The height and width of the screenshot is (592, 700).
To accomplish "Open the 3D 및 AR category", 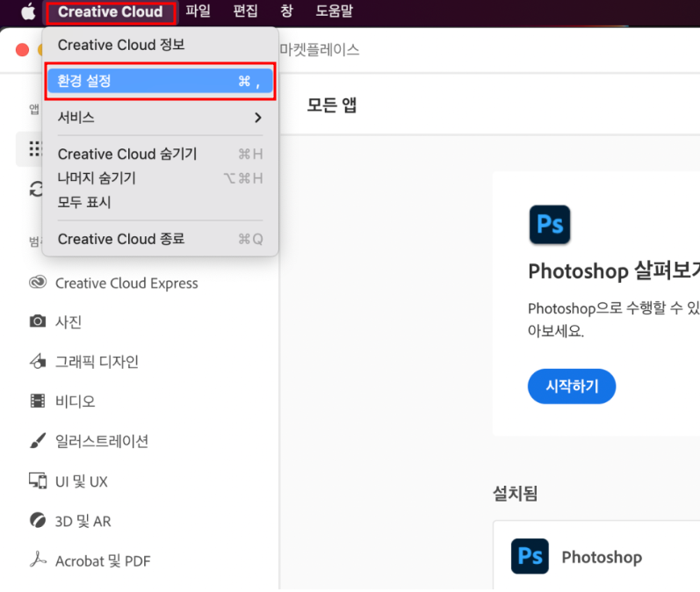I will click(x=83, y=521).
